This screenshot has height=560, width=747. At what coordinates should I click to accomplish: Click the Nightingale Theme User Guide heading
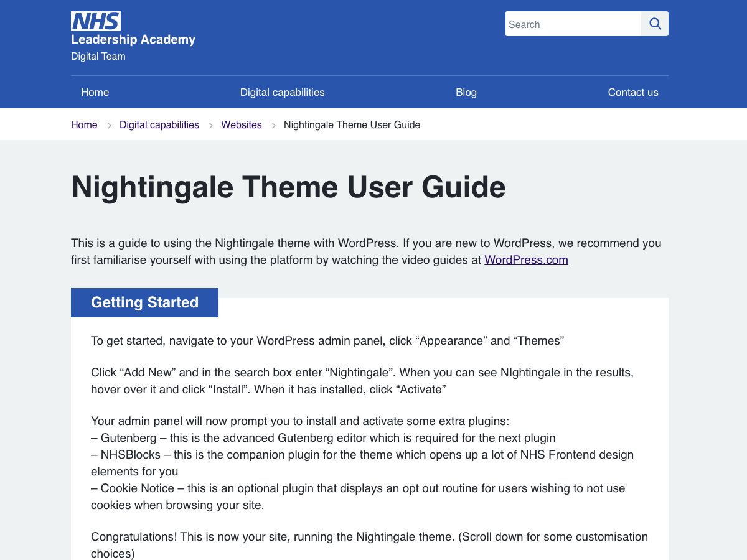coord(288,187)
